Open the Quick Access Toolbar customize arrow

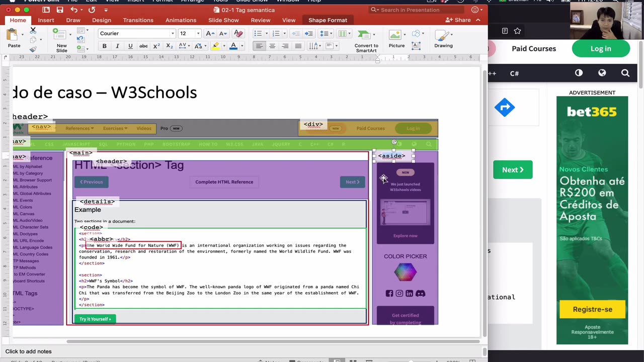point(106,10)
